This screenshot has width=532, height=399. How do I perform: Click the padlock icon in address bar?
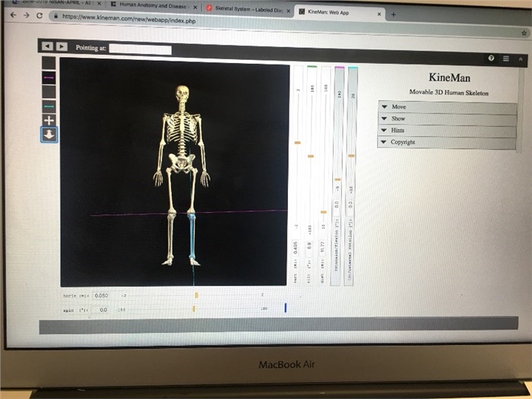[x=55, y=16]
